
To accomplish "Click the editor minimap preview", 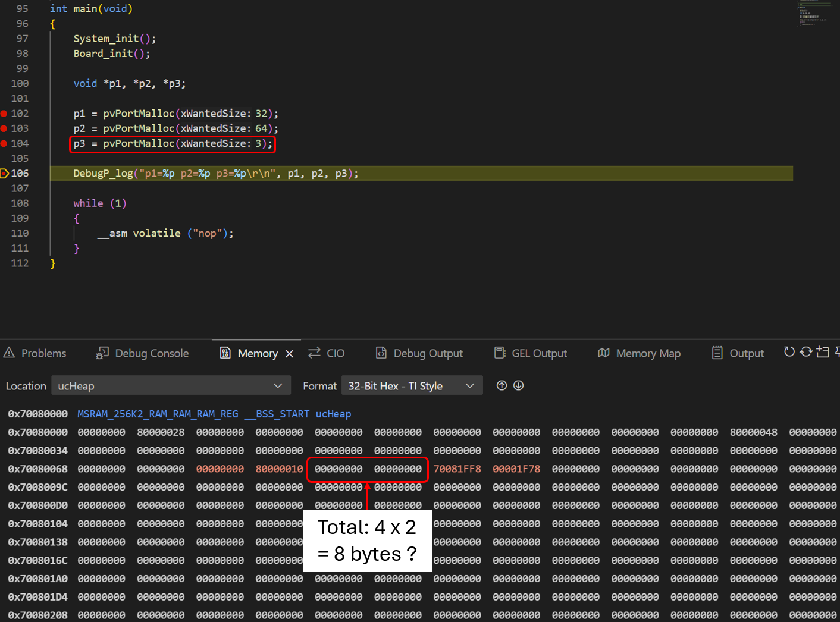I will [813, 15].
